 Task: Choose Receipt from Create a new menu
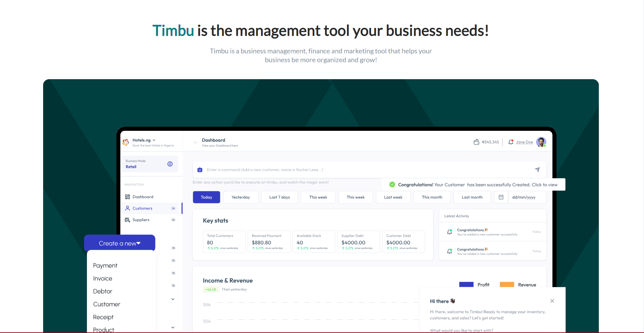coord(103,317)
